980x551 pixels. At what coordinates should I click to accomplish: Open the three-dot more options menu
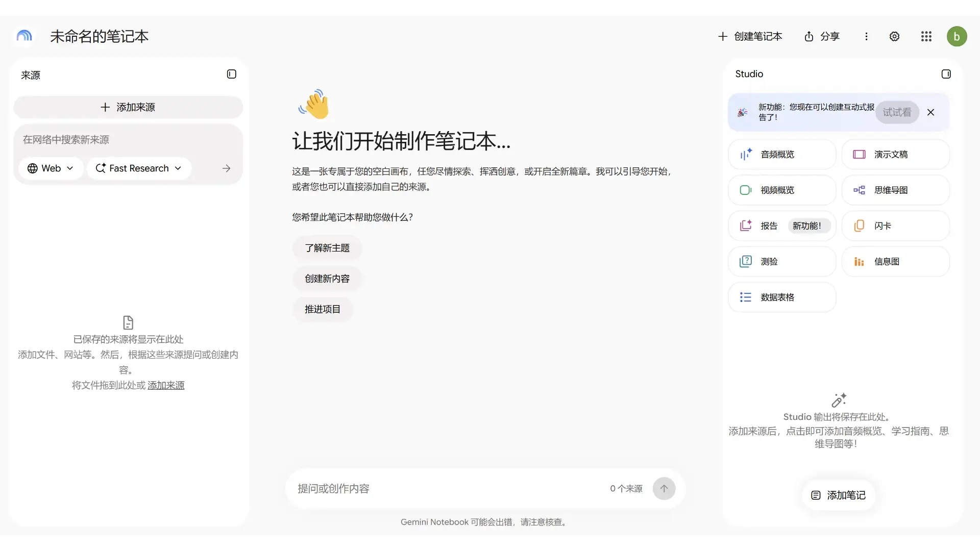point(866,36)
